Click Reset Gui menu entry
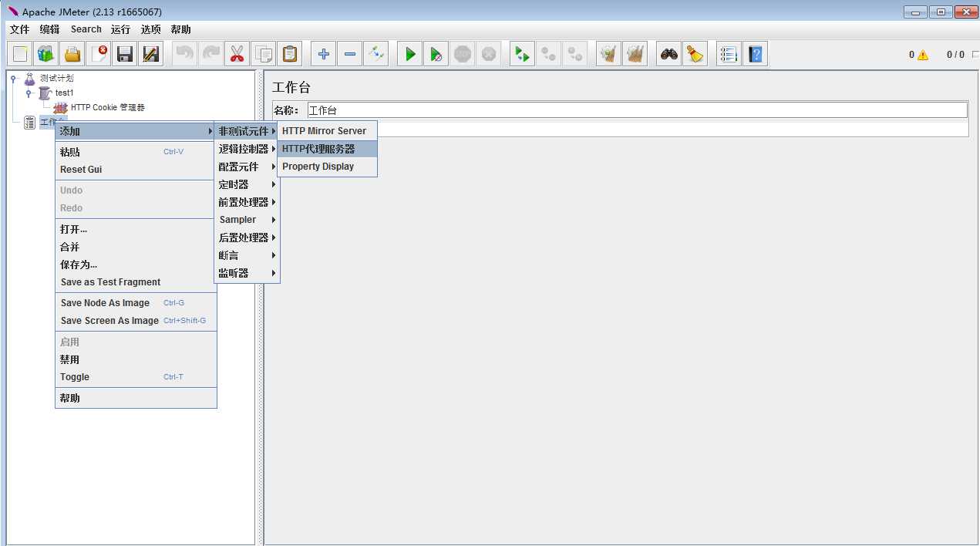The image size is (980, 546). (x=136, y=170)
